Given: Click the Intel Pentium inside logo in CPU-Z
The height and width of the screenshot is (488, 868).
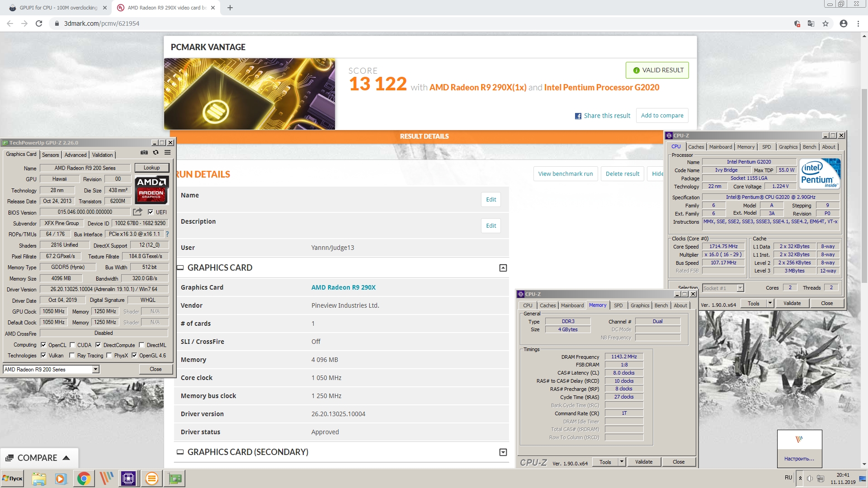Looking at the screenshot, I should pyautogui.click(x=820, y=174).
